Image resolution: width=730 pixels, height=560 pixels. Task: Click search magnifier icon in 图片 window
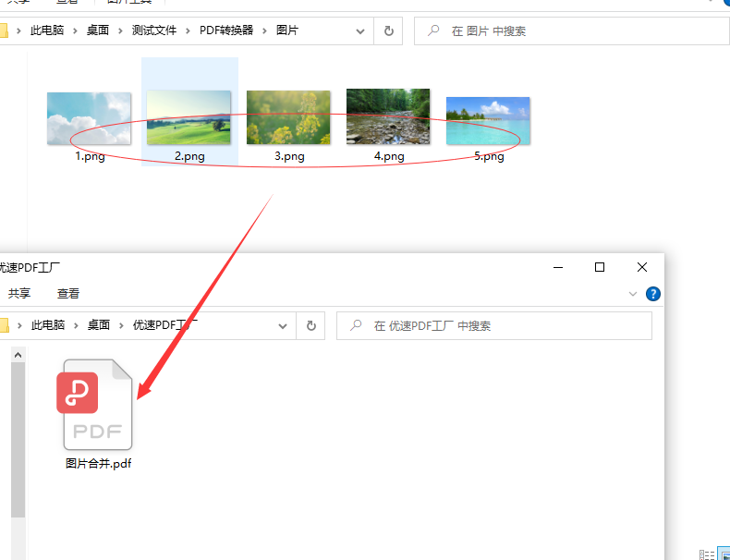point(433,30)
